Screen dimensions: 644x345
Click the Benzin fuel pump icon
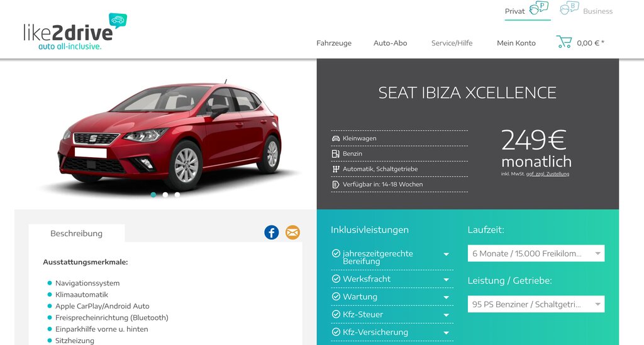(x=336, y=154)
